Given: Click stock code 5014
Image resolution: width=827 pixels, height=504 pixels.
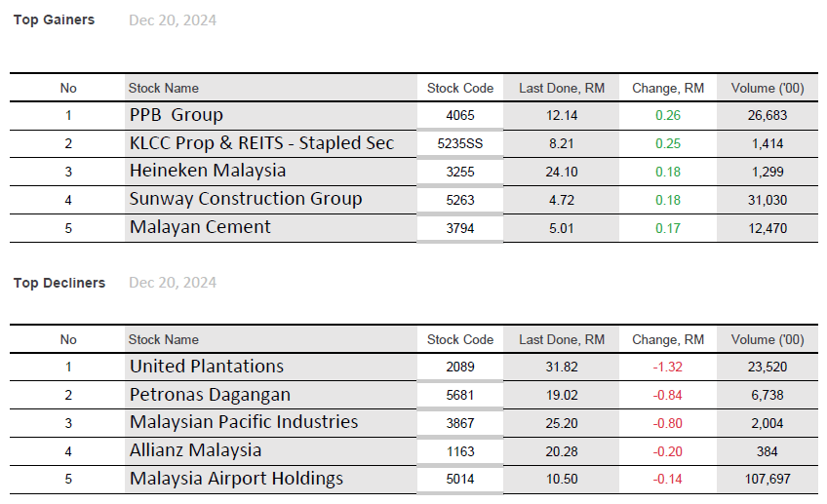Looking at the screenshot, I should [x=460, y=480].
